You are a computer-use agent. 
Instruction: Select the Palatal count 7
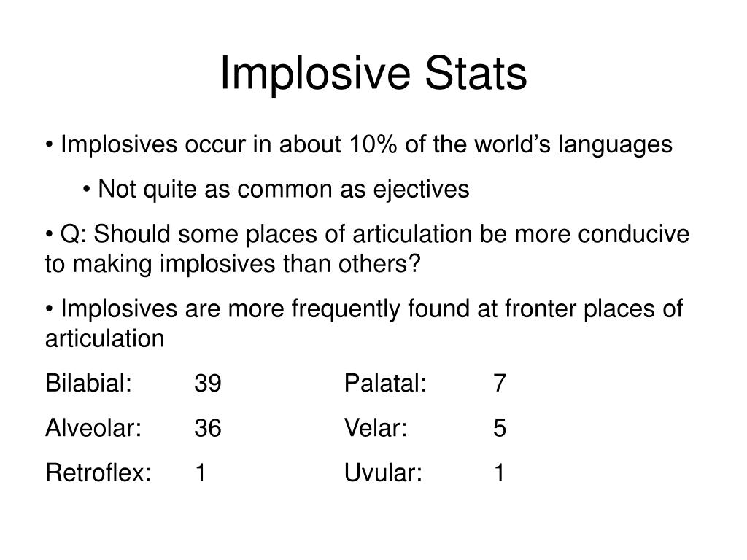pos(499,384)
